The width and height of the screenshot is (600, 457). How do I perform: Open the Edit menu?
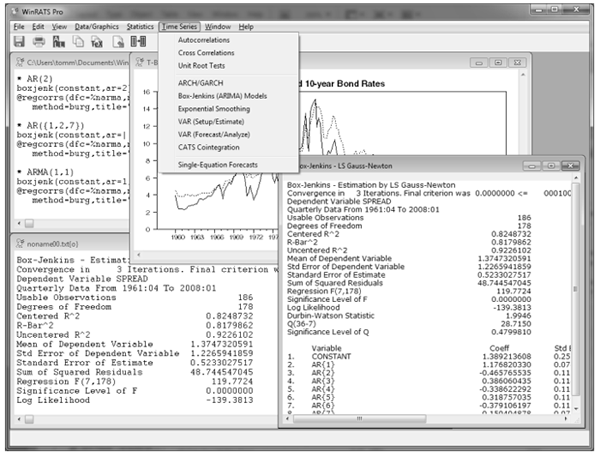coord(38,26)
